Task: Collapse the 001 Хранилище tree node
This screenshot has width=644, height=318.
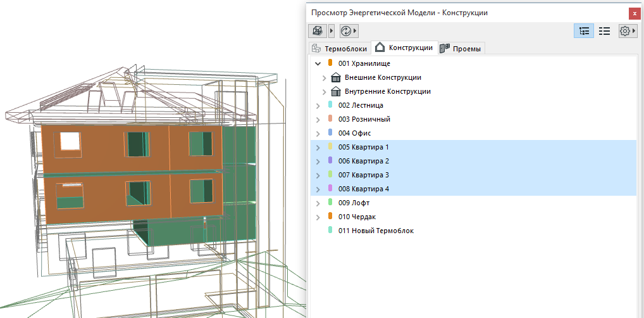Action: point(318,64)
